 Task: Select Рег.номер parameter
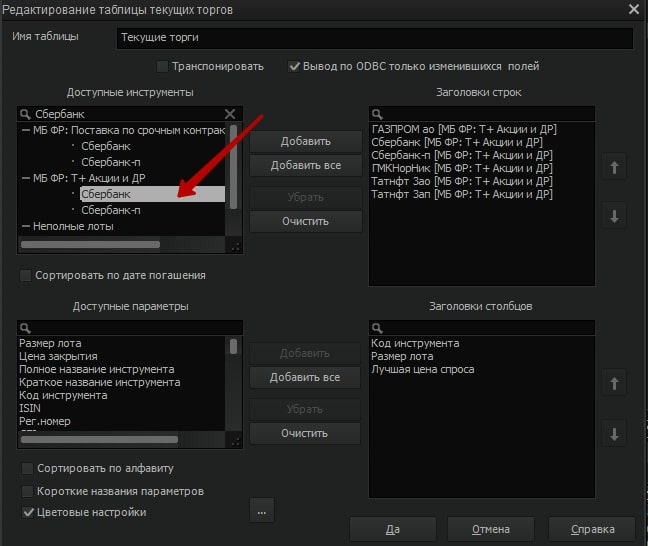coord(45,421)
